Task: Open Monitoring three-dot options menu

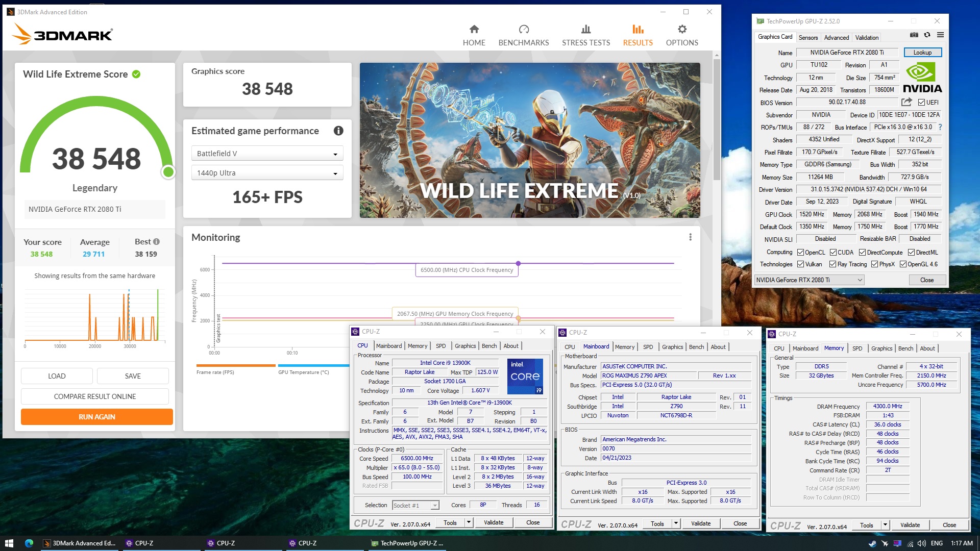Action: point(690,237)
